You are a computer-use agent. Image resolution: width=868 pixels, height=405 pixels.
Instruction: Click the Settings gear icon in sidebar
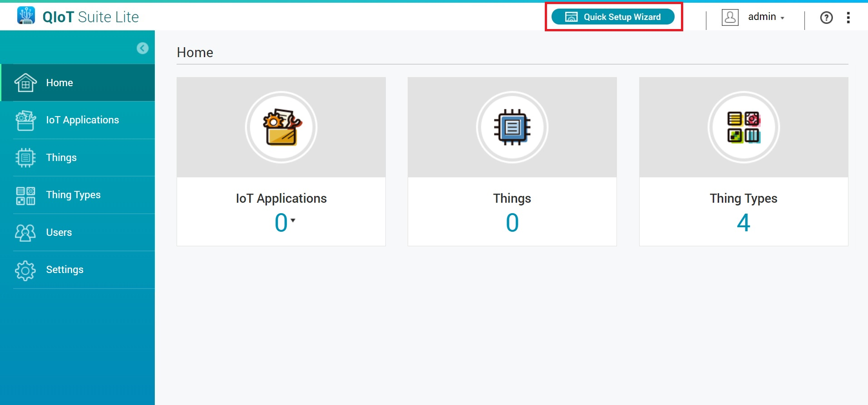tap(25, 270)
